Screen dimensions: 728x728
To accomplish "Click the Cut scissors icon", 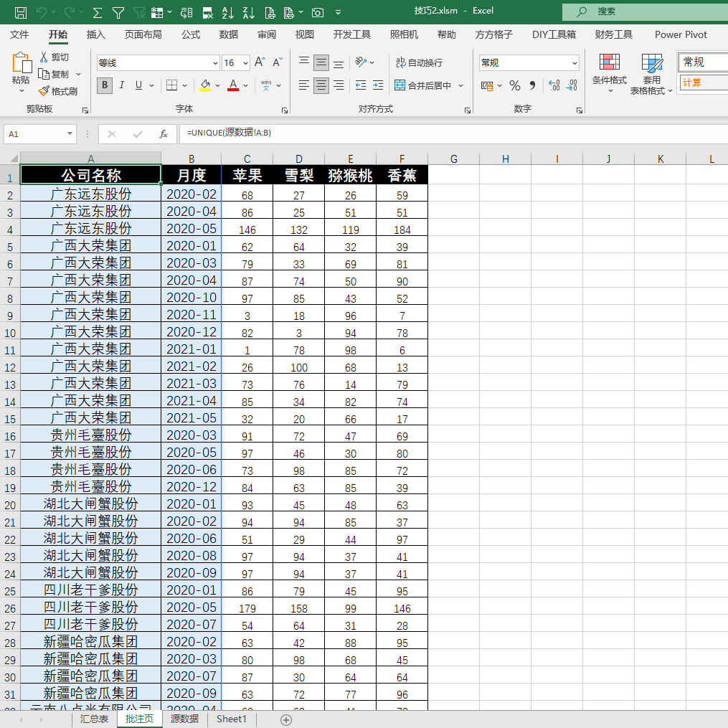I will (x=44, y=57).
